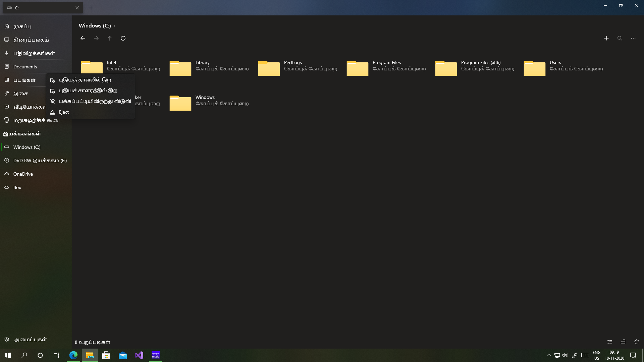Viewport: 644px width, 362px height.
Task: Navigate up one folder level
Action: click(110, 38)
